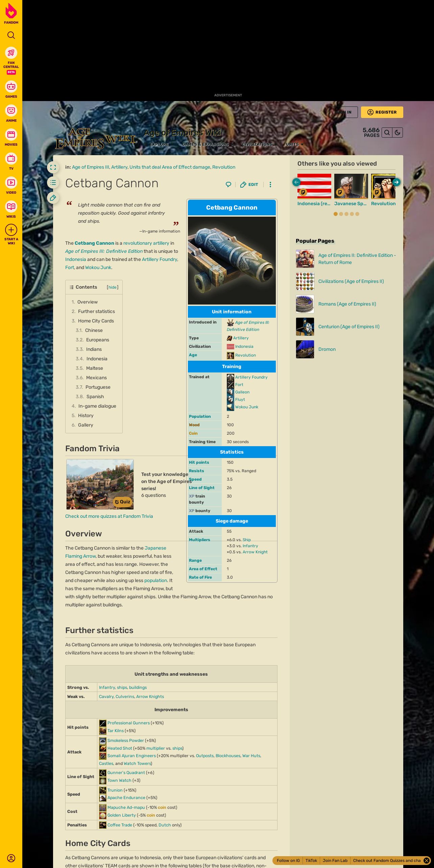Click the wiki search magnifier near page count
This screenshot has width=434, height=868.
387,132
